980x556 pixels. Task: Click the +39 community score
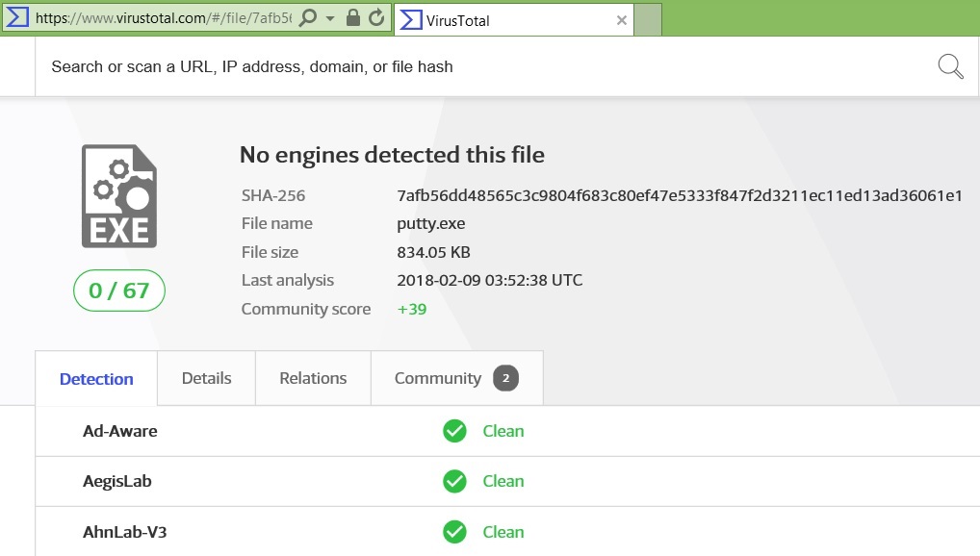[x=412, y=309]
